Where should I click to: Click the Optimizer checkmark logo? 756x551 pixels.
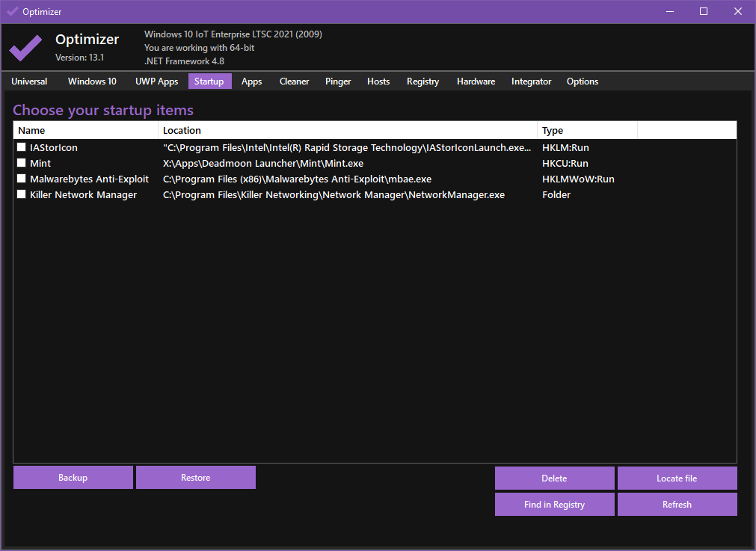(25, 48)
